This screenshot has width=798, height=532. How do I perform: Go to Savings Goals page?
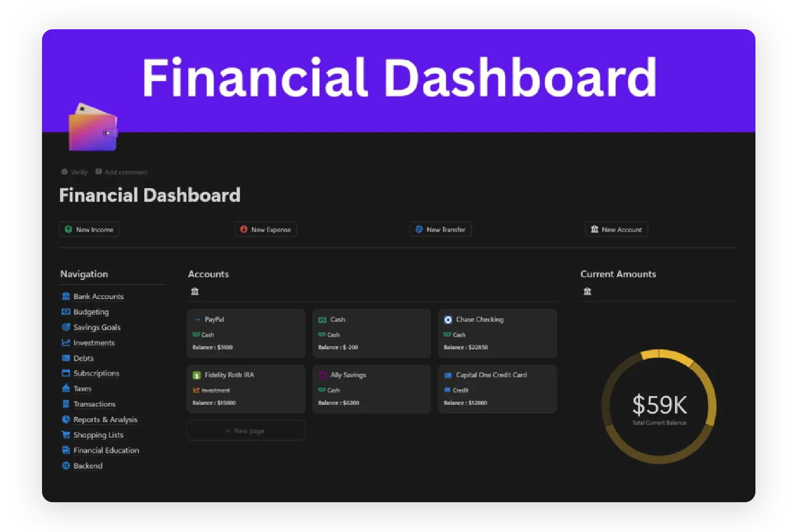(x=97, y=327)
